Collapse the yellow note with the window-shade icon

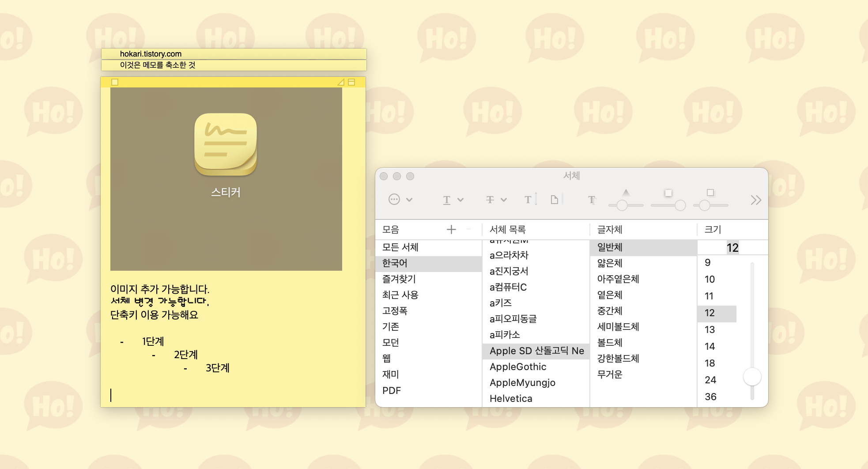(351, 82)
